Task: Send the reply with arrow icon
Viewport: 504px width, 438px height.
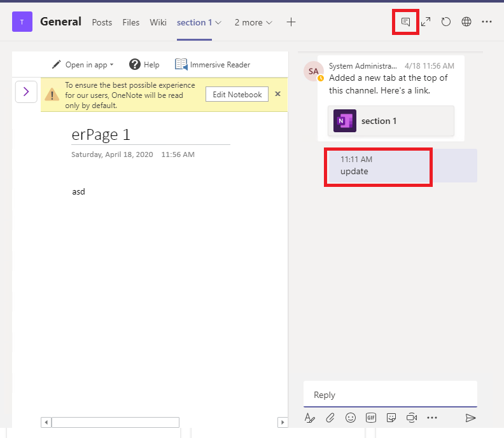Action: [470, 418]
